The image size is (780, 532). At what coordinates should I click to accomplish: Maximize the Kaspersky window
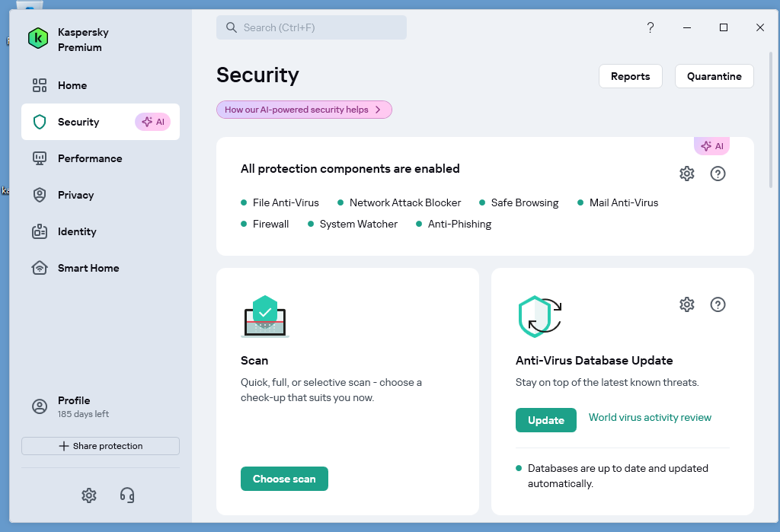(724, 27)
